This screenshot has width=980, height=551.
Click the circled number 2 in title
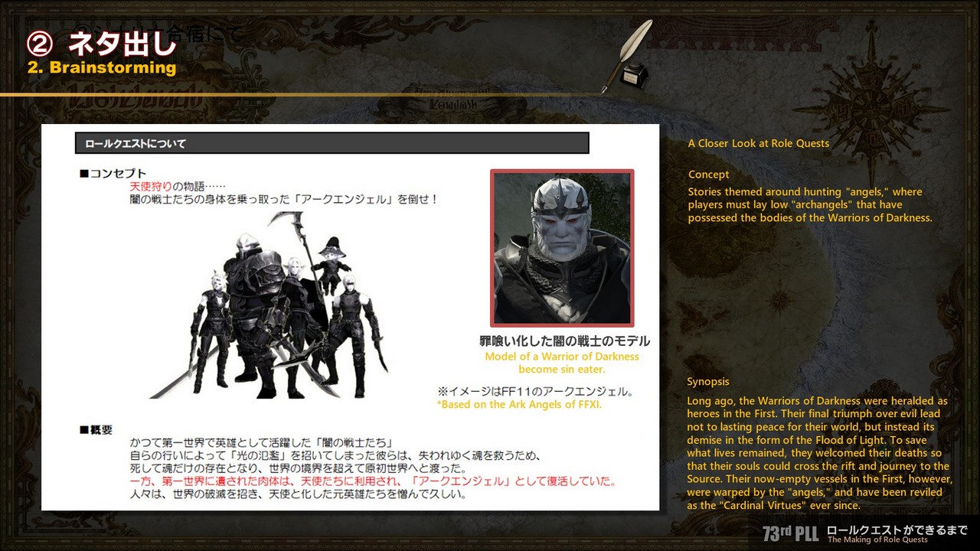pos(40,44)
